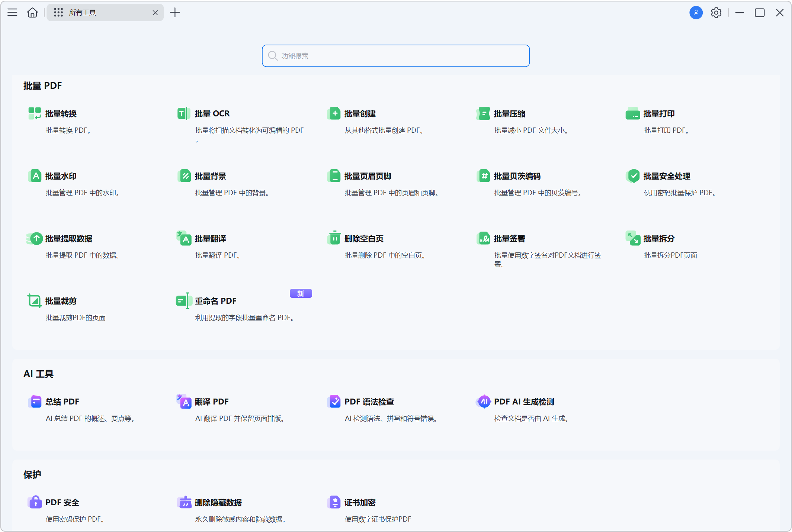The image size is (792, 532).
Task: Click the PDF AI 生成检测 title
Action: (x=524, y=402)
